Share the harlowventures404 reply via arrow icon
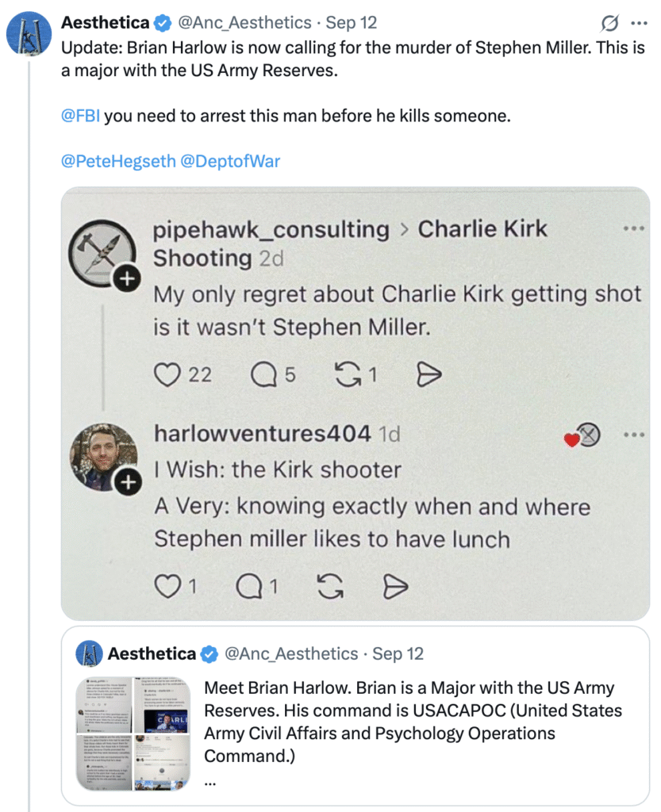Screen dimensions: 661x812 tap(395, 587)
